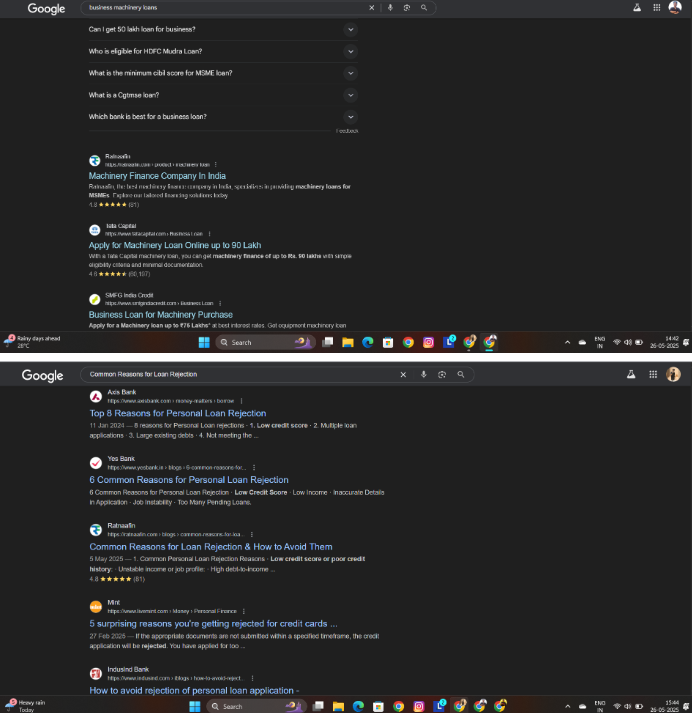
Task: Clear the 'Common Reasons for Loan Rejection' query
Action: coord(403,375)
